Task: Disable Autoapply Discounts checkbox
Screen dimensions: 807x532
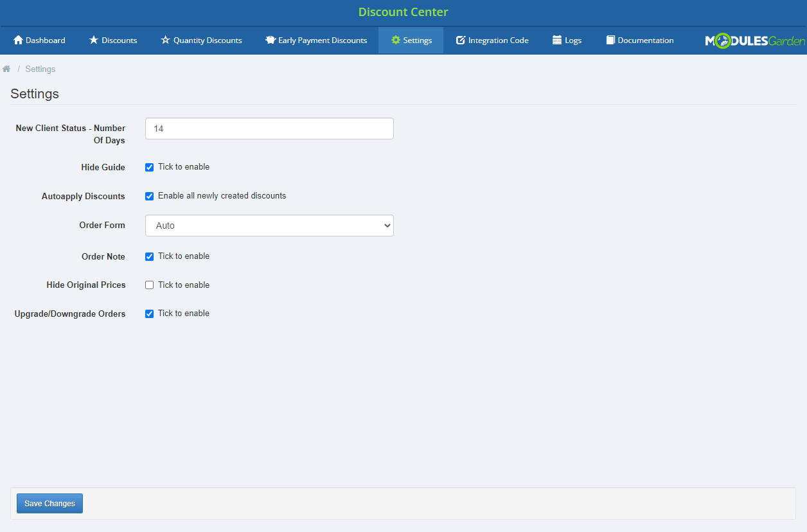Action: click(150, 196)
